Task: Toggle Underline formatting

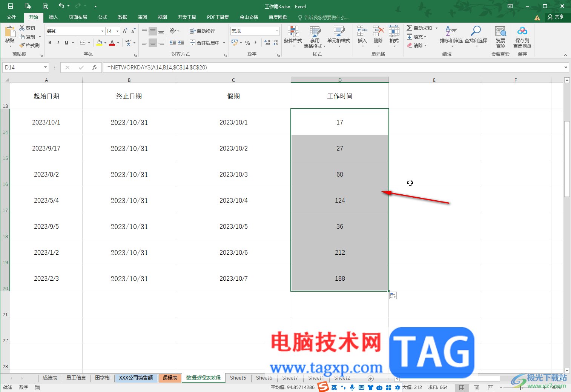Action: point(66,43)
